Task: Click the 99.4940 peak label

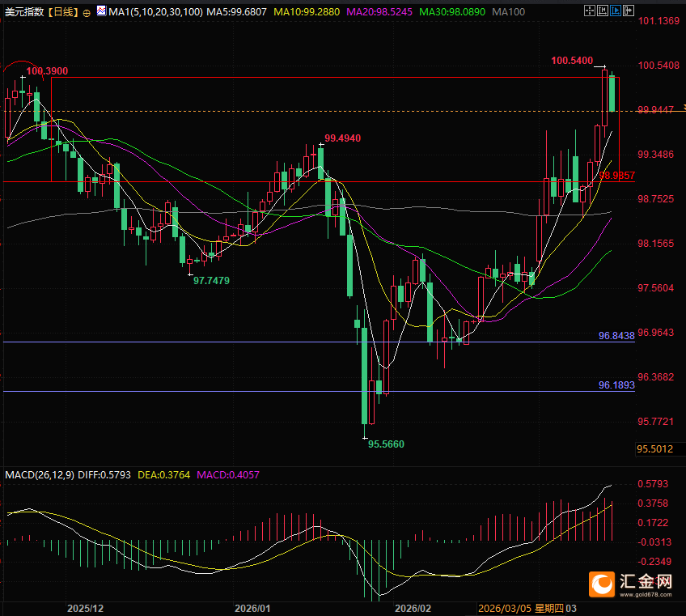Action: point(342,138)
